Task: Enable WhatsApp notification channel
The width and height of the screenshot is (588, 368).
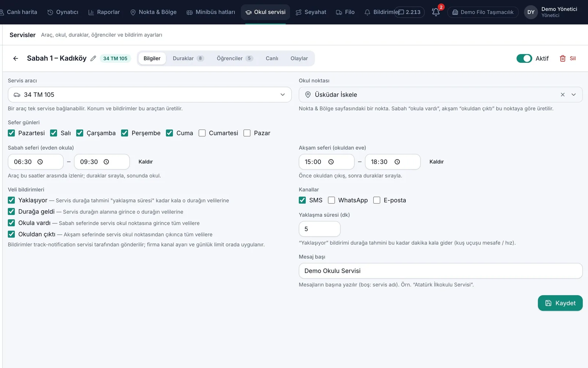Action: [x=331, y=200]
